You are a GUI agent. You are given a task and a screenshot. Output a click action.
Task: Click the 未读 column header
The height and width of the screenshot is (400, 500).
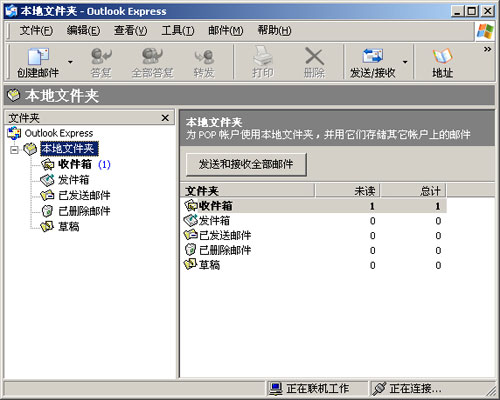348,191
